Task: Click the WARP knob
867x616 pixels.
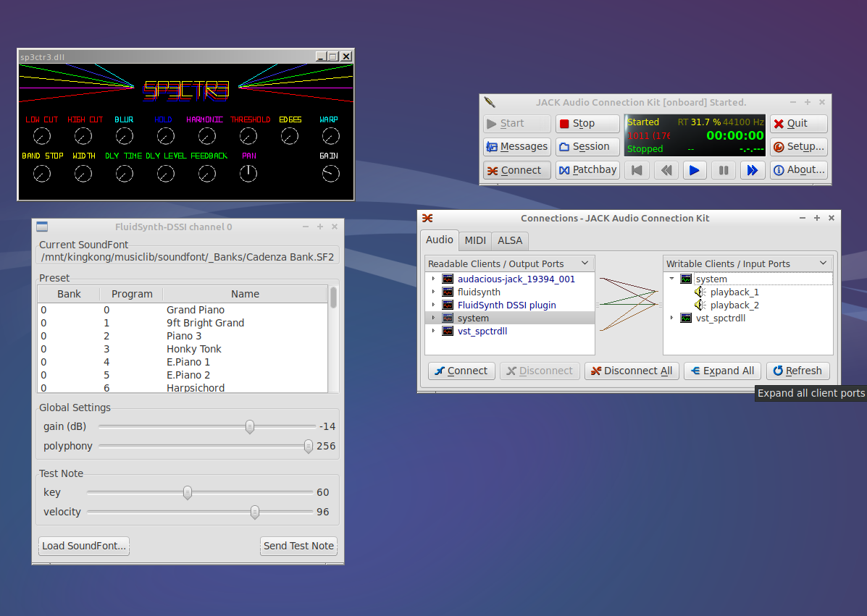Action: pyautogui.click(x=331, y=136)
